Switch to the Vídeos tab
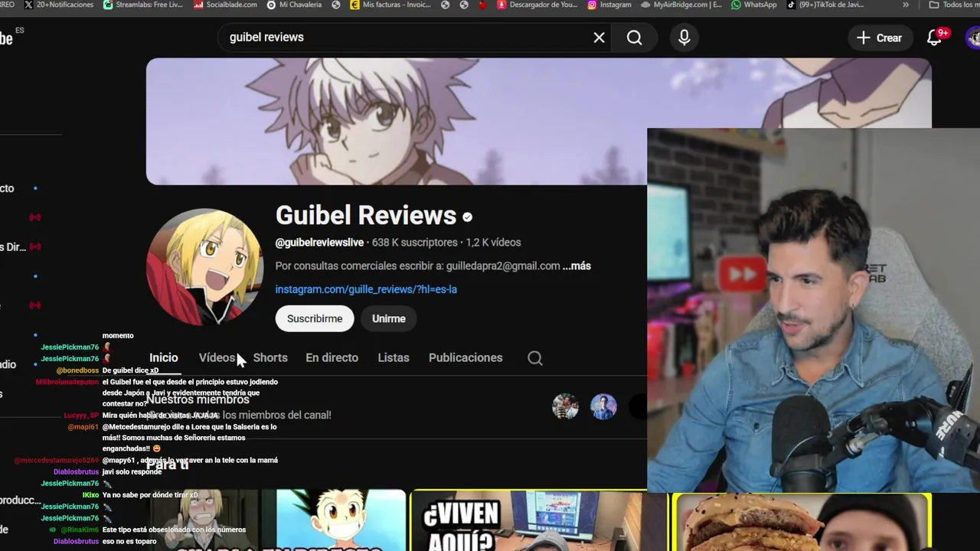This screenshot has width=980, height=551. click(217, 357)
